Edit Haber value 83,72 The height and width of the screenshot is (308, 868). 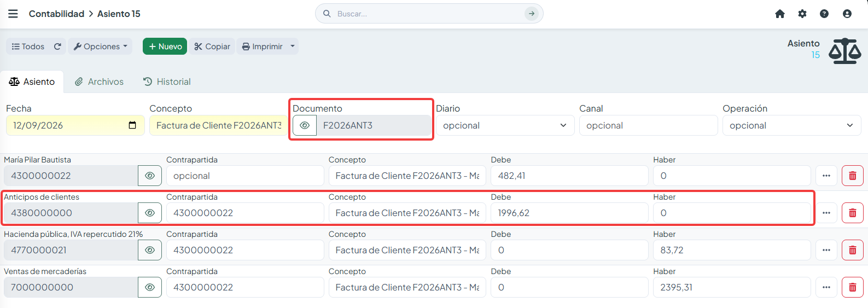(732, 250)
